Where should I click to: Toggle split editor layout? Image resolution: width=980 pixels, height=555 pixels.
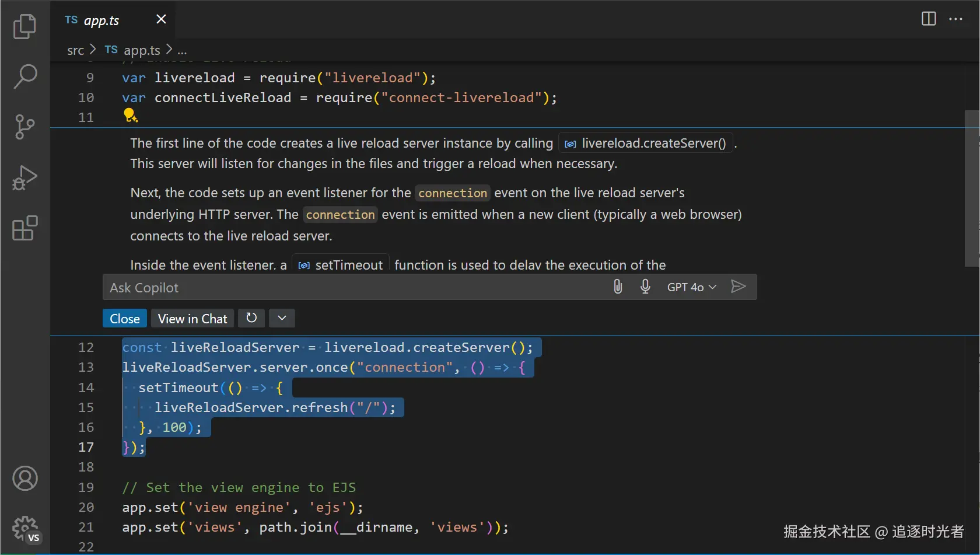929,19
